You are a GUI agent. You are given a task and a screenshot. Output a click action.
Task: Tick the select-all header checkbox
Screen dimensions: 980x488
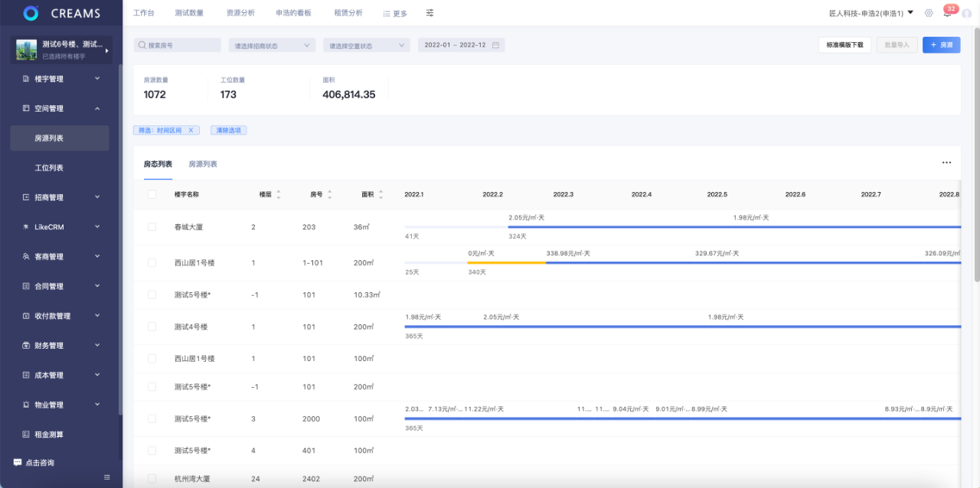152,194
